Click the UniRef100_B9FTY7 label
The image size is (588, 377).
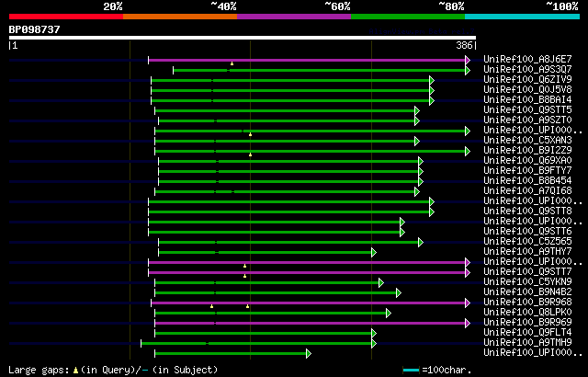(x=527, y=171)
